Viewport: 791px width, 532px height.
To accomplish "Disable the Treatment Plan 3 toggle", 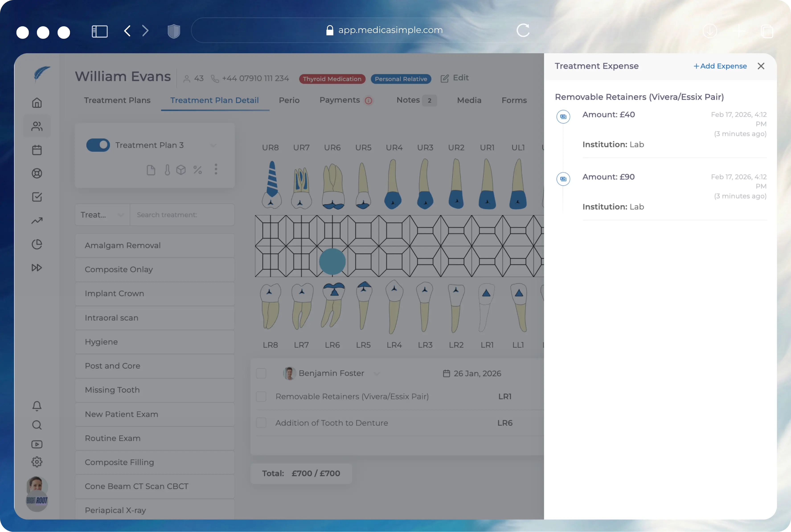I will click(98, 145).
